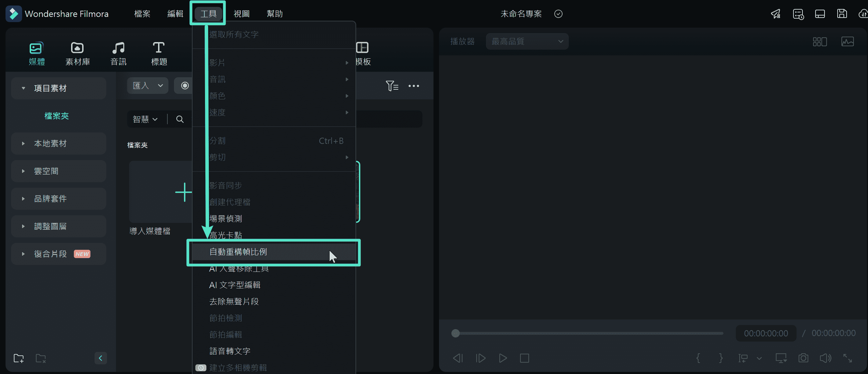Open the 編輯 menu
The width and height of the screenshot is (868, 374).
pyautogui.click(x=175, y=14)
